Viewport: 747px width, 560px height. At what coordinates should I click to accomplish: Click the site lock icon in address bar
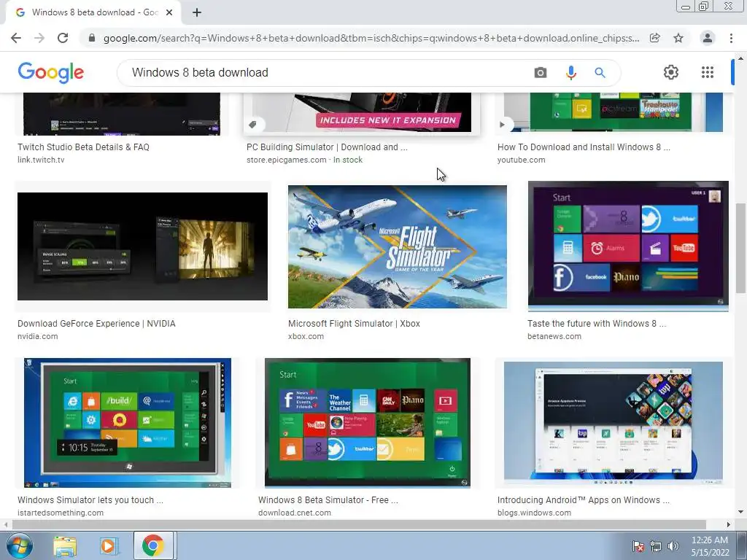tap(91, 38)
